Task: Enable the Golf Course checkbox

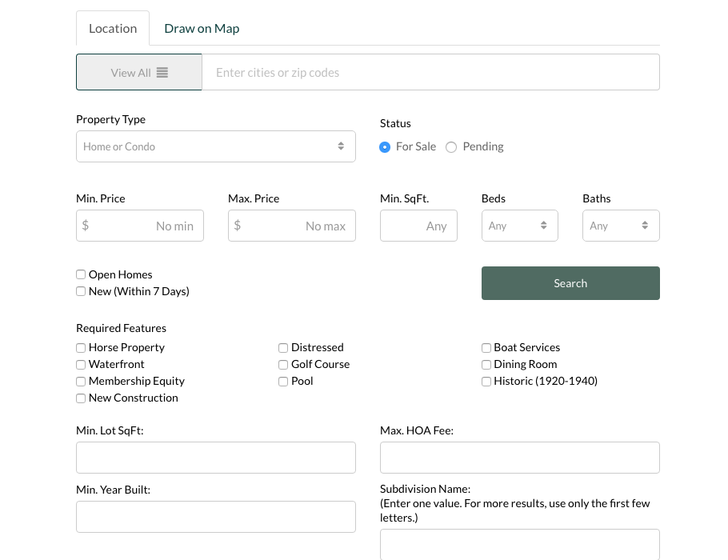Action: [283, 364]
